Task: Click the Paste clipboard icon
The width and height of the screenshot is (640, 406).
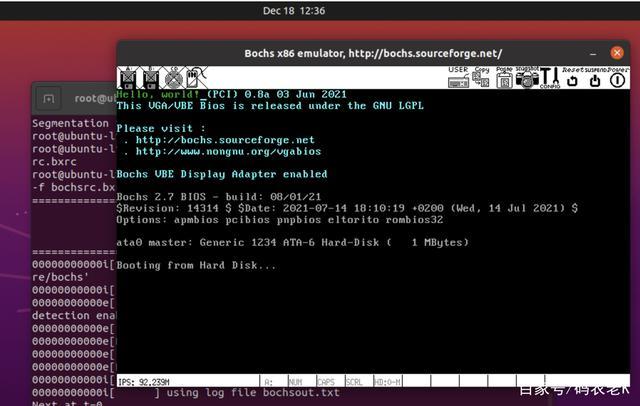Action: 504,77
